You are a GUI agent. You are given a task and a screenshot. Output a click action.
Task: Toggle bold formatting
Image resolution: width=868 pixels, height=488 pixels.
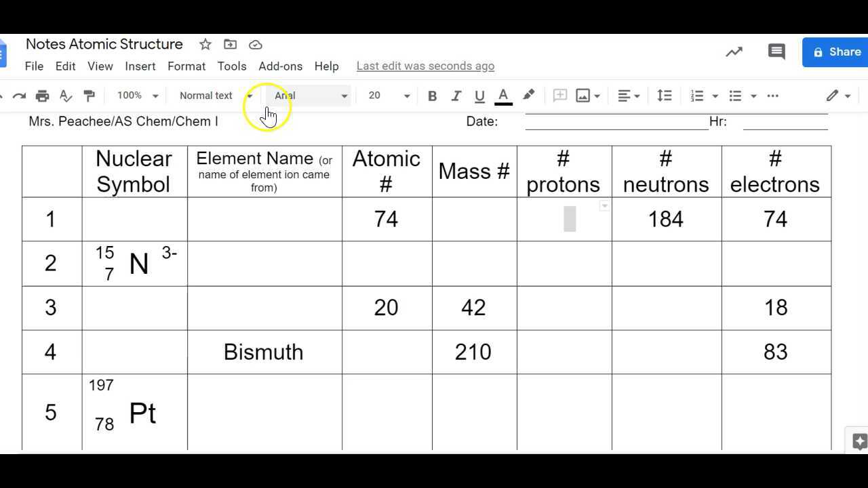click(432, 96)
